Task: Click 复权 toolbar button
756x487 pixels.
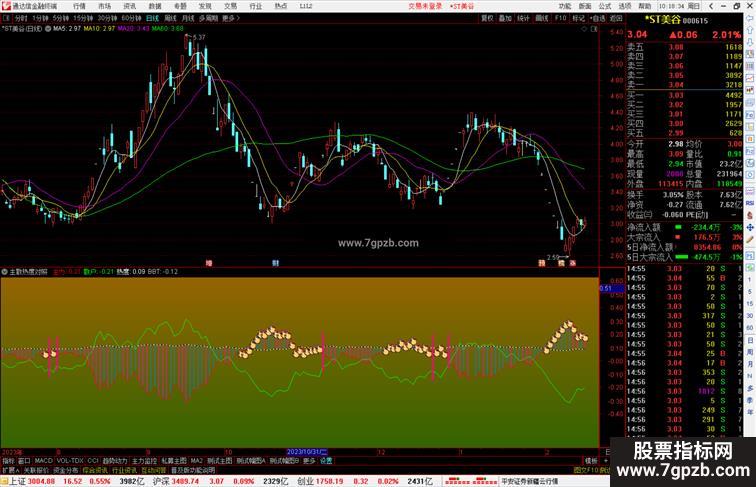Action: pos(487,18)
